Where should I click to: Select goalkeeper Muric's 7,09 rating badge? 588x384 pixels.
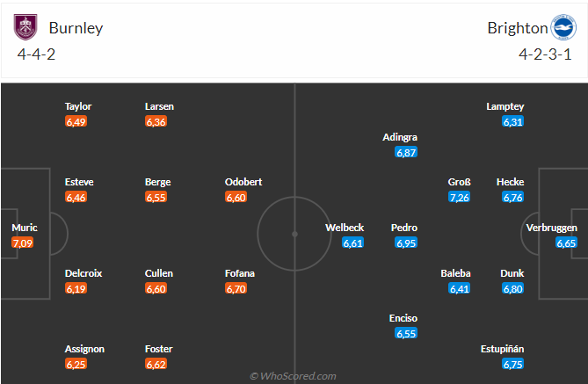click(x=23, y=243)
